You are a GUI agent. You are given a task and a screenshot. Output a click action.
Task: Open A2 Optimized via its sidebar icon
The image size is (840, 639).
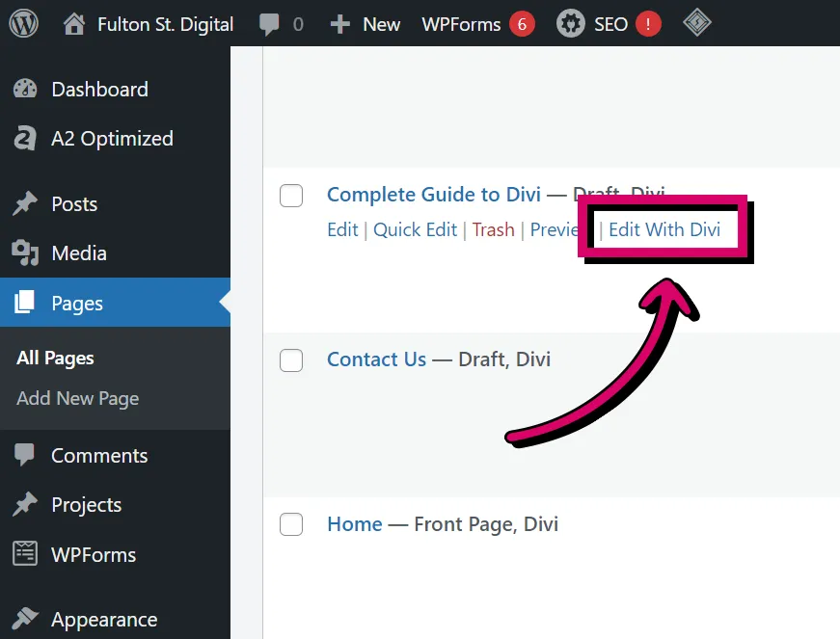27,138
